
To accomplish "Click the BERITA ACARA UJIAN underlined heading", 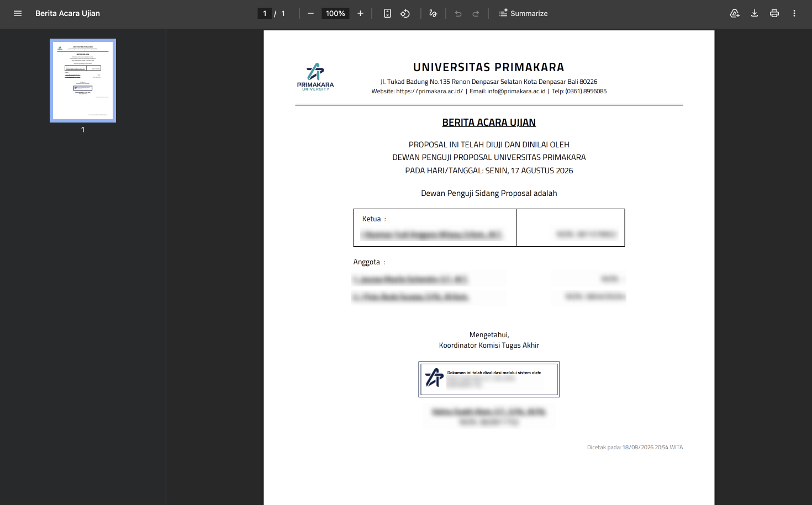I will [x=489, y=123].
